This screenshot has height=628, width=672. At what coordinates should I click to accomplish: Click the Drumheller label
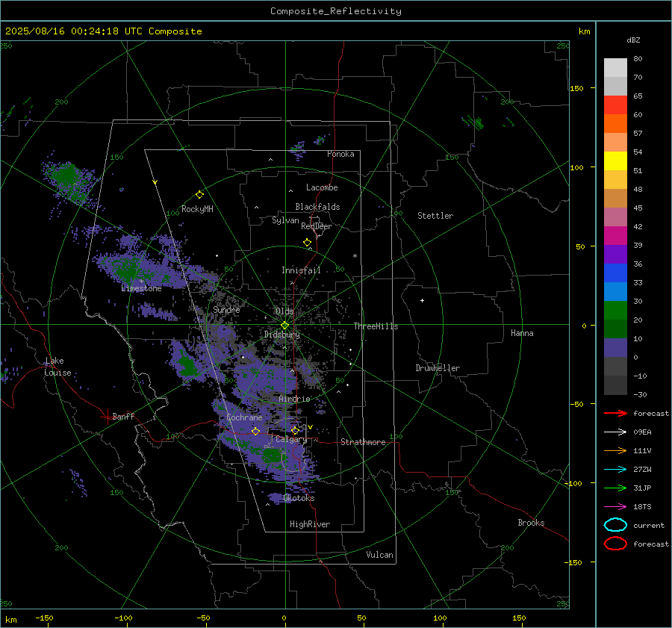[438, 368]
